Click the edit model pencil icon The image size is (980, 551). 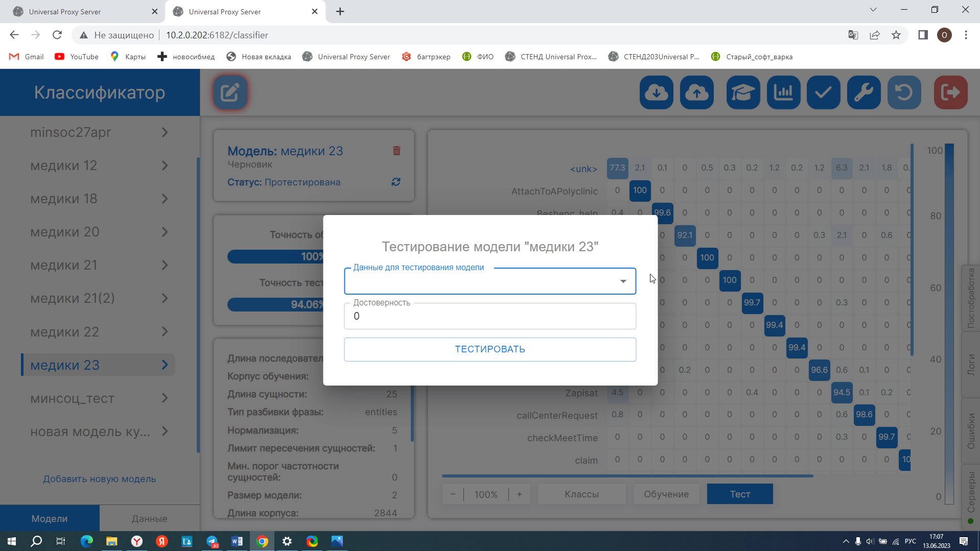230,92
